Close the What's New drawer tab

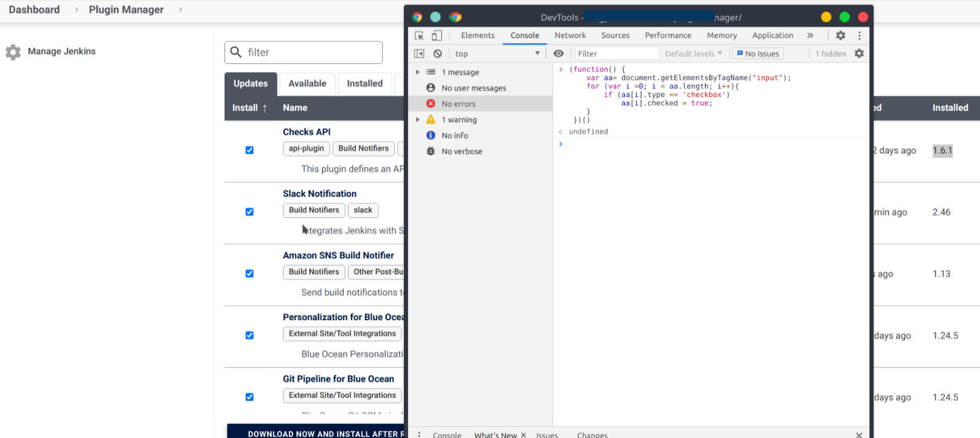pos(524,434)
